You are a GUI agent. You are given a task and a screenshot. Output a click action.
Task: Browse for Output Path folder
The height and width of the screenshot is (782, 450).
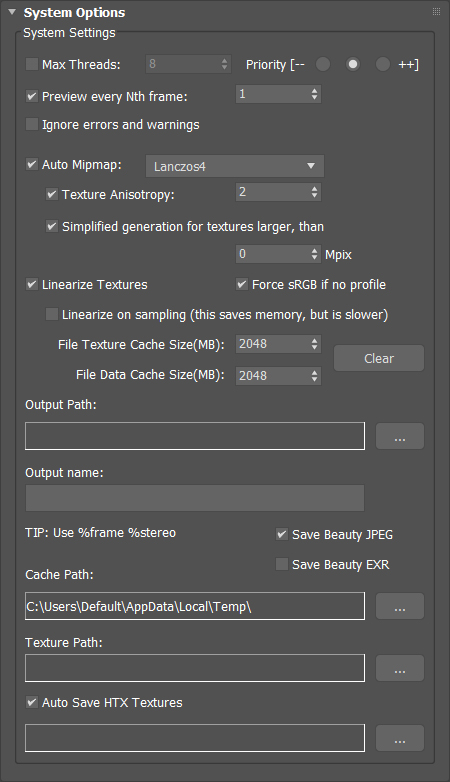coord(400,436)
